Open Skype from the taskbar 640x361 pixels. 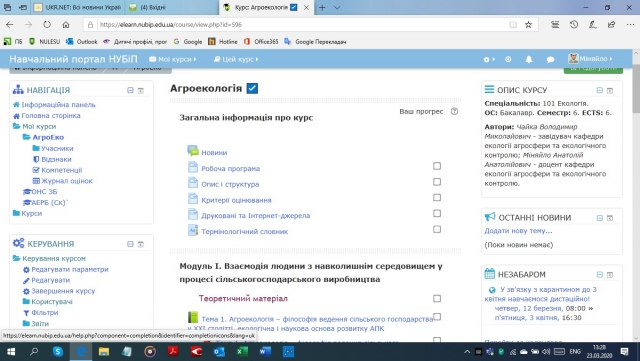coord(58,351)
